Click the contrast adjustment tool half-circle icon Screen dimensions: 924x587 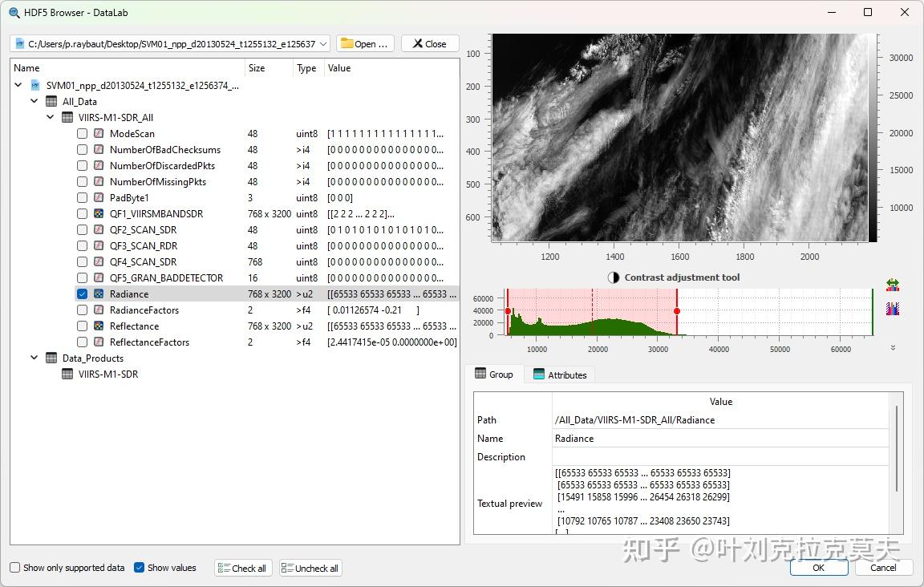pos(614,277)
